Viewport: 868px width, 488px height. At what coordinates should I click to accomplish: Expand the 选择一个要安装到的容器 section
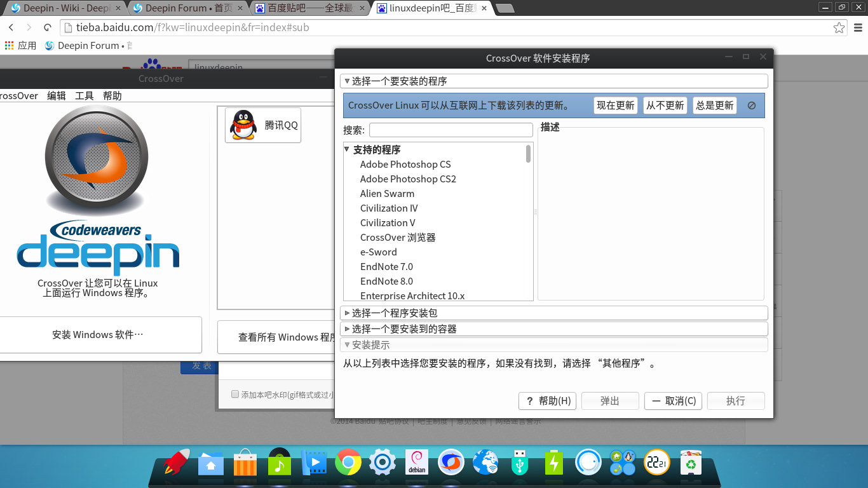tap(347, 329)
